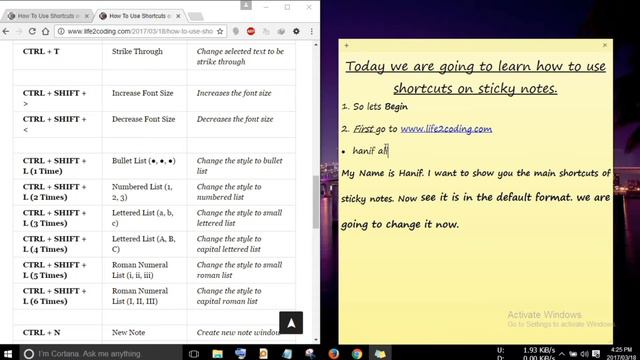Show hidden system tray icons

point(562,354)
